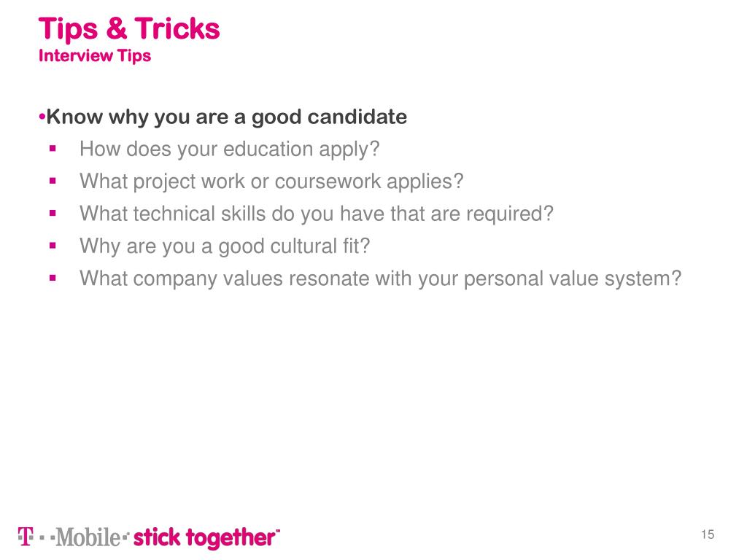Click the 'Why are you a good cultural fit?' text
Image resolution: width=747 pixels, height=560 pixels.
pyautogui.click(x=225, y=246)
